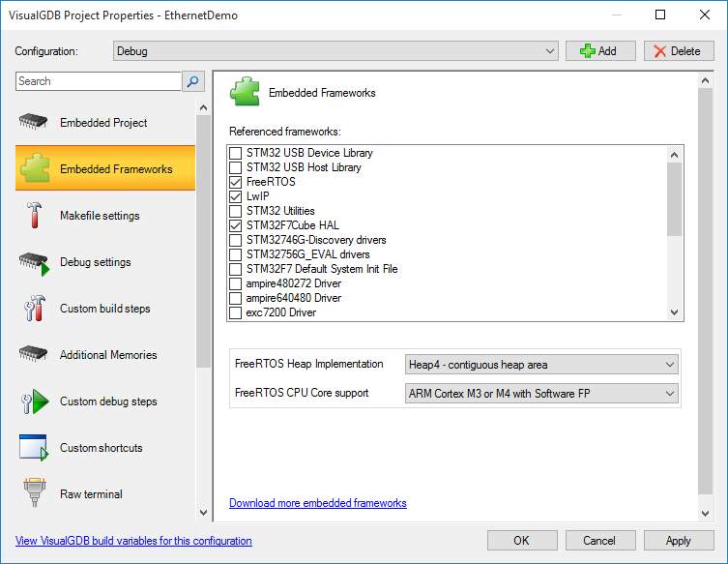
Task: Enable the STM32746G-Discovery drivers checkbox
Action: coord(235,240)
